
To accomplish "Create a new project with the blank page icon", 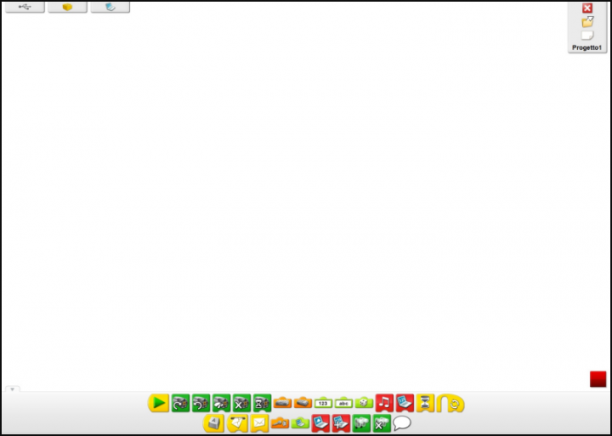I will click(x=587, y=36).
